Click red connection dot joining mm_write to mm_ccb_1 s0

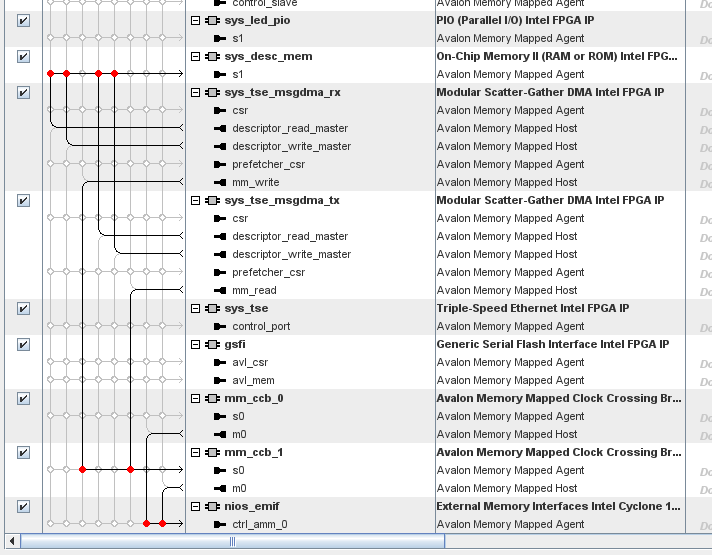pyautogui.click(x=82, y=470)
